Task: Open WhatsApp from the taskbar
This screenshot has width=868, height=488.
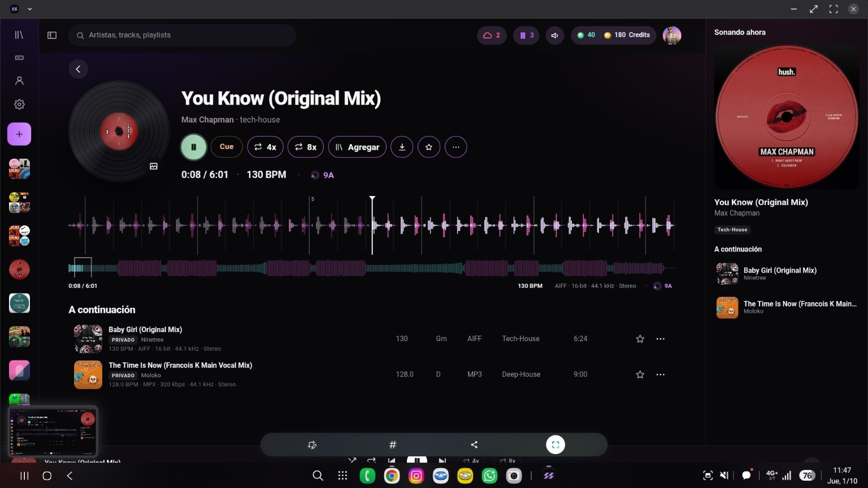Action: tap(489, 476)
